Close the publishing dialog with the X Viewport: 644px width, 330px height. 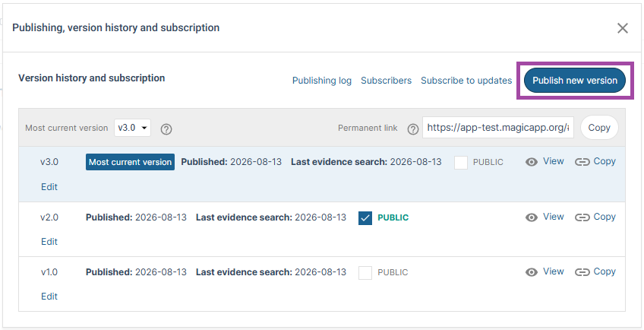(623, 28)
